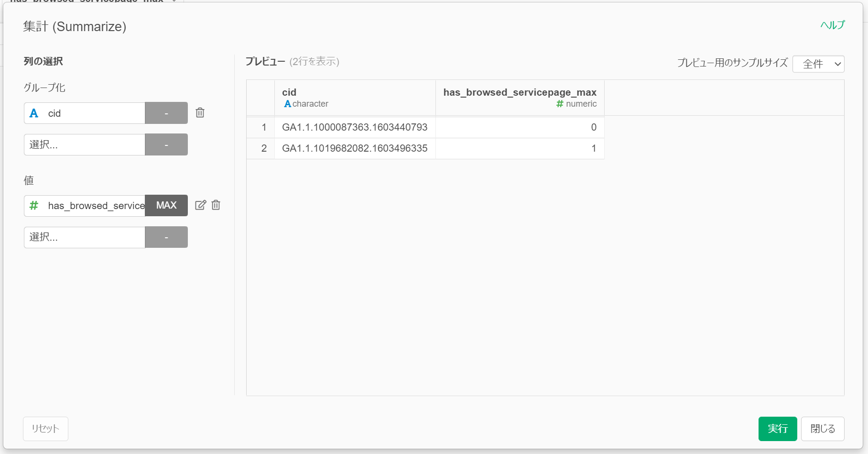Click the 実行 run button
The image size is (868, 454).
pyautogui.click(x=777, y=429)
